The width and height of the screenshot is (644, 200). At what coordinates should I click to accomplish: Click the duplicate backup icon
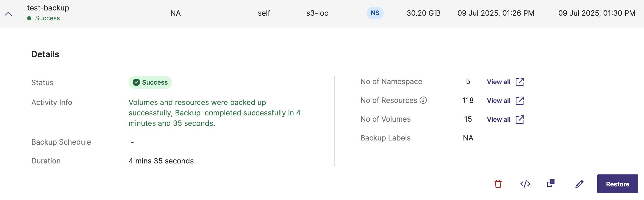pos(551,183)
